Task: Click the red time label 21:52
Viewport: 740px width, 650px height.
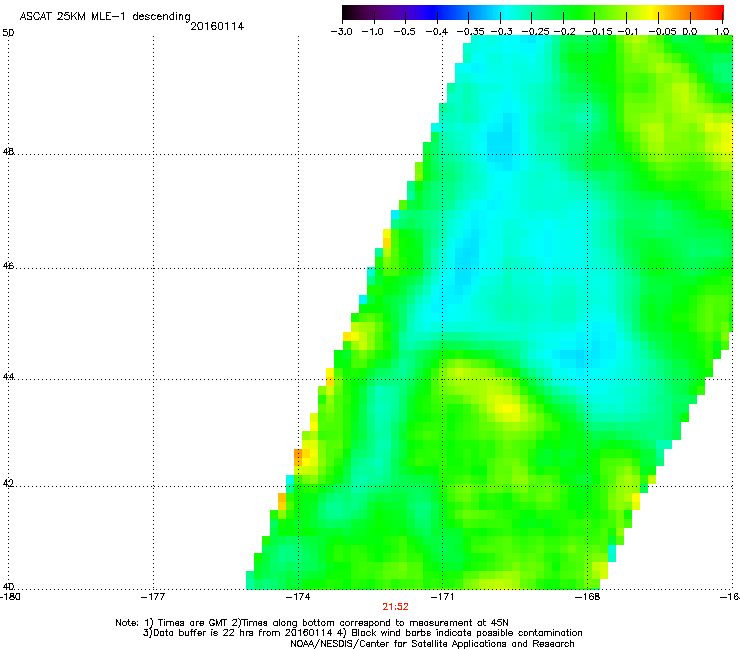Action: point(395,607)
